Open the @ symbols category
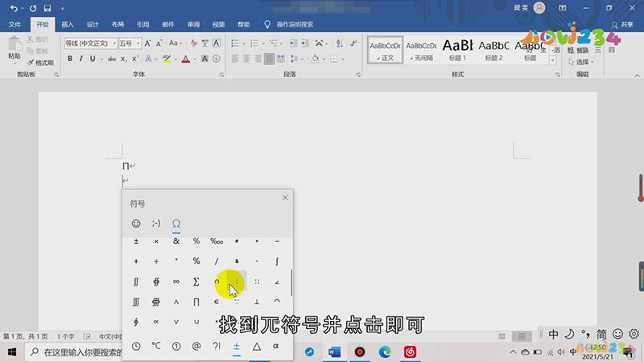Viewport: 644px width, 362px height. pos(196,346)
